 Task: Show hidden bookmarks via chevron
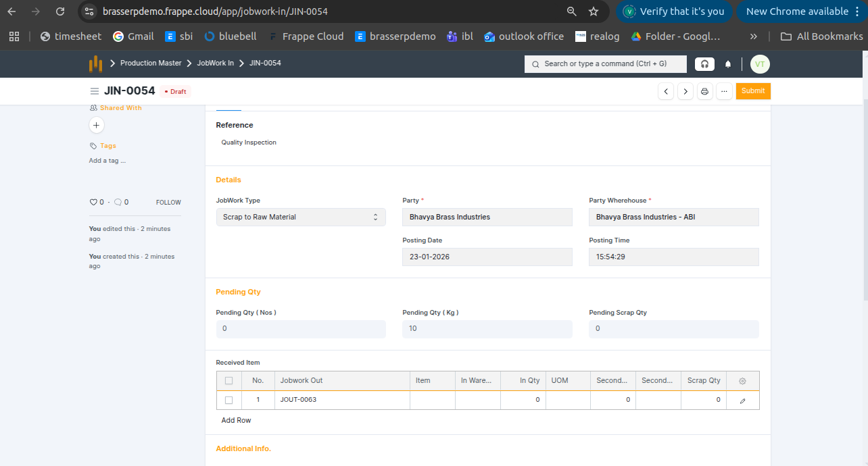click(754, 36)
